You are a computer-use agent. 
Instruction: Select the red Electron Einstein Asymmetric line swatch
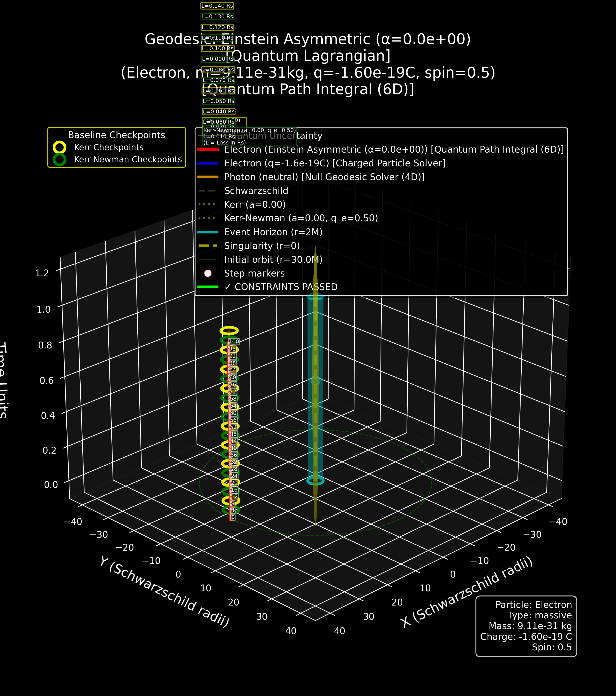[208, 150]
